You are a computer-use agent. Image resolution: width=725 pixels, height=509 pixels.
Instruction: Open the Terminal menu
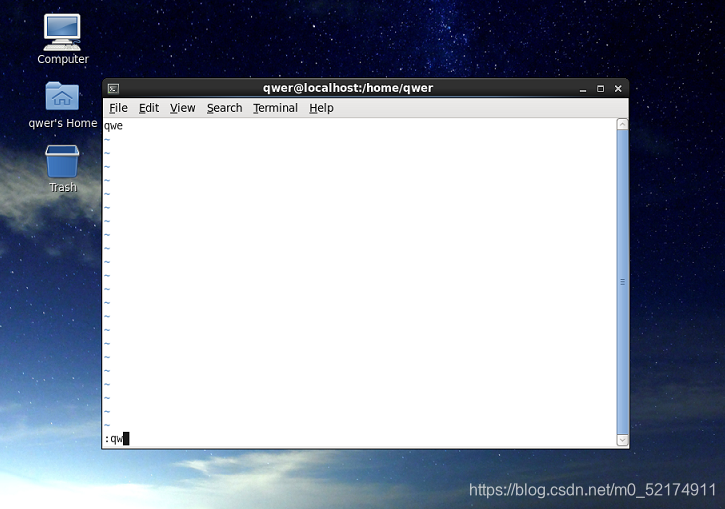pyautogui.click(x=276, y=108)
